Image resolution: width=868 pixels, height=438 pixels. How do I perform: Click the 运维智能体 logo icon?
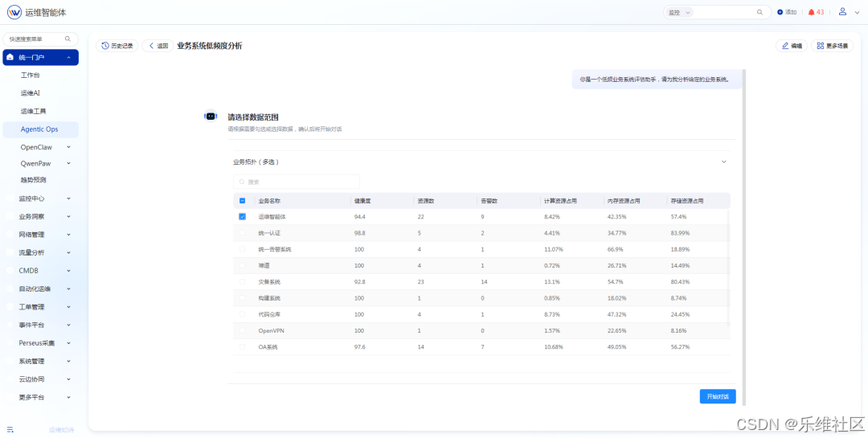[x=14, y=12]
